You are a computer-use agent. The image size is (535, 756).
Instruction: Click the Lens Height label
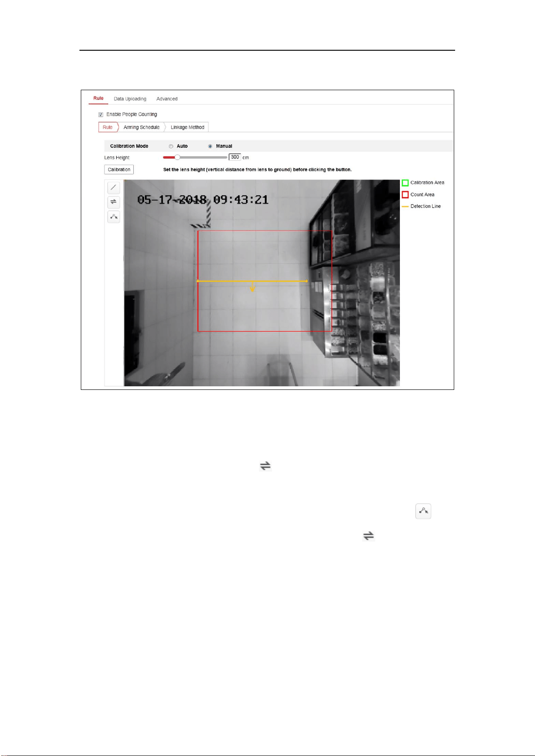tap(117, 158)
